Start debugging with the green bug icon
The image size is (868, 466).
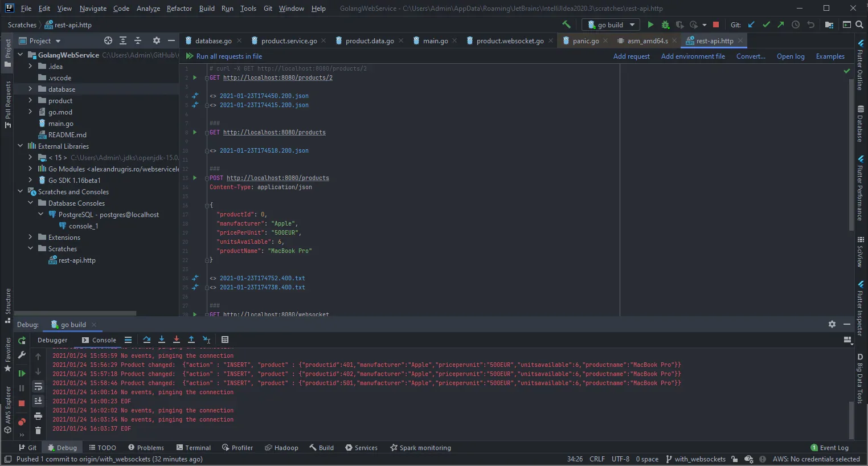(x=665, y=24)
